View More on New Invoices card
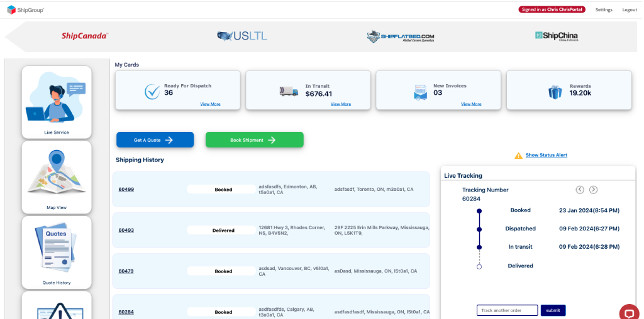Image resolution: width=644 pixels, height=319 pixels. coord(471,104)
